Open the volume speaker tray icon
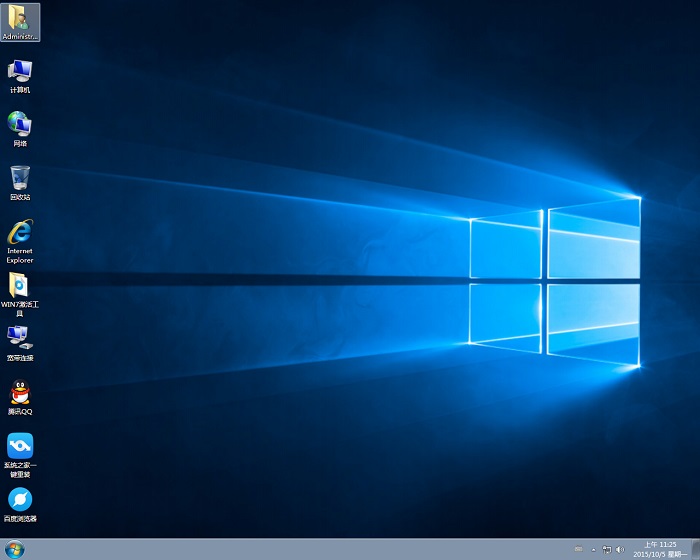 (x=620, y=550)
